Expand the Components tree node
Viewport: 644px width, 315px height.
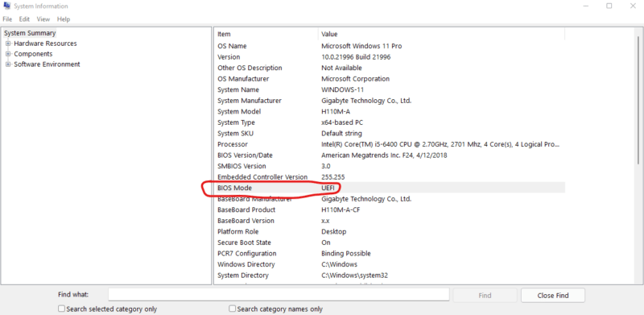(8, 54)
